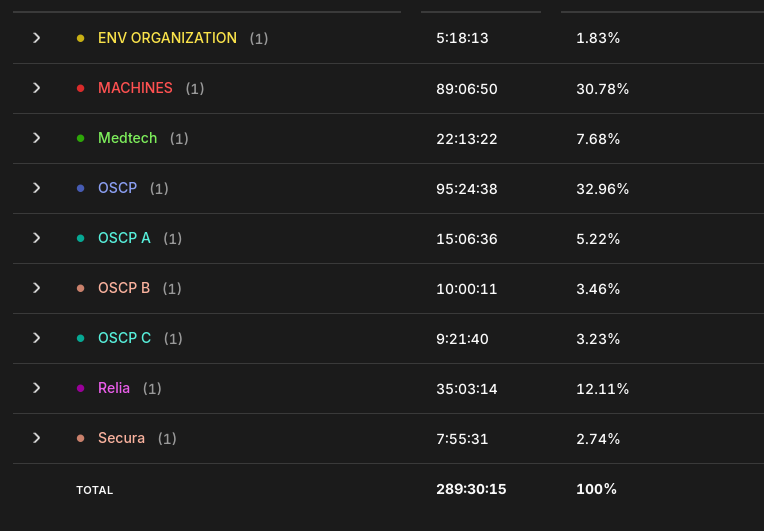Image resolution: width=764 pixels, height=531 pixels.
Task: Click the (1) count beside Relia
Action: click(x=152, y=389)
